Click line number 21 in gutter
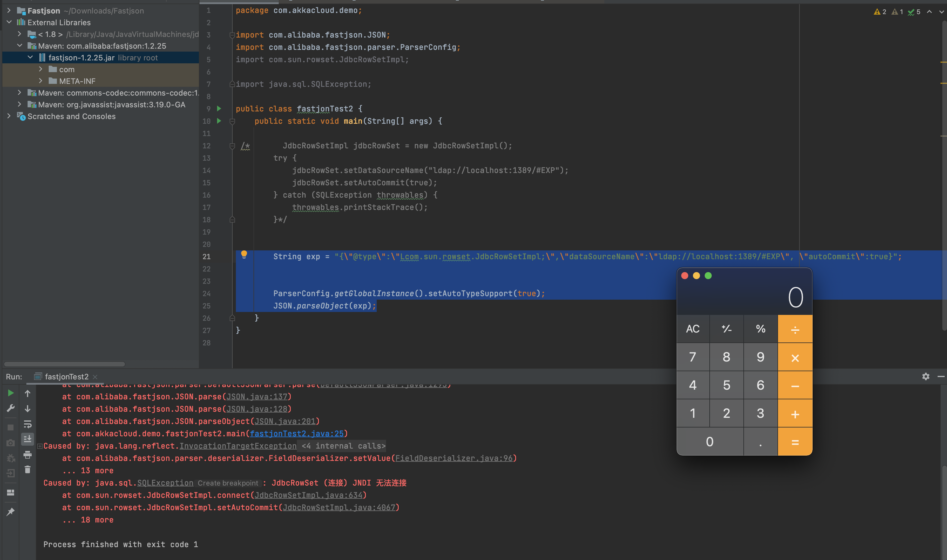947x560 pixels. tap(207, 257)
